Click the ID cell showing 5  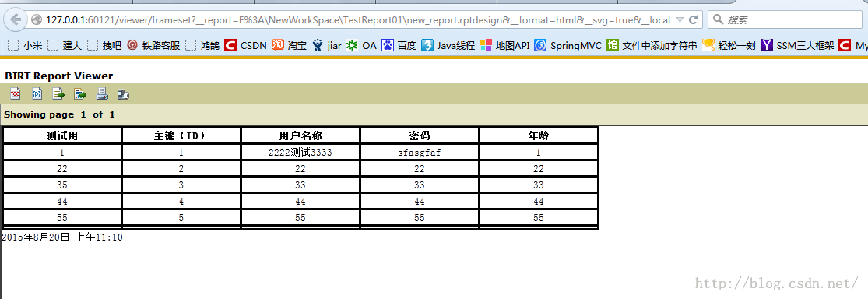181,218
